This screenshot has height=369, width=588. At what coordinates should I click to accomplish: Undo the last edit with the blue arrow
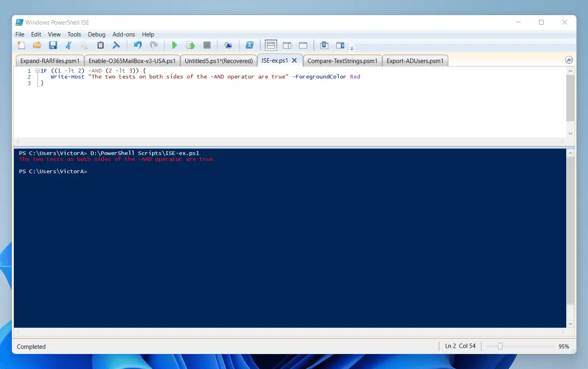137,45
